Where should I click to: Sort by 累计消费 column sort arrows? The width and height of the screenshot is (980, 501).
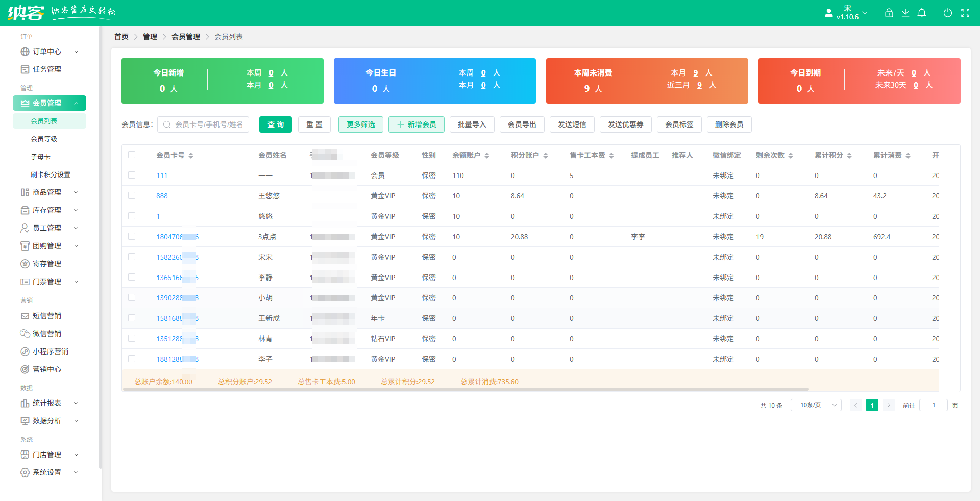(x=908, y=156)
